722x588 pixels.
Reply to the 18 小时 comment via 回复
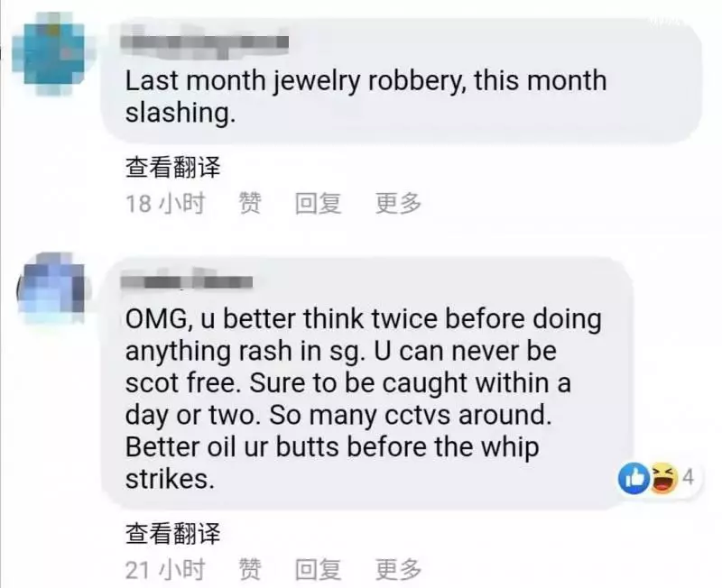tap(319, 203)
